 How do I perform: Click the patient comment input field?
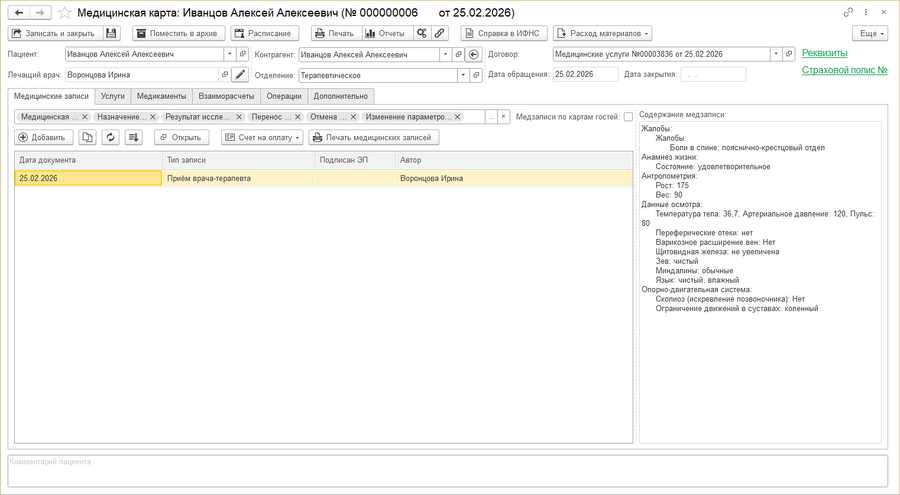click(x=447, y=470)
